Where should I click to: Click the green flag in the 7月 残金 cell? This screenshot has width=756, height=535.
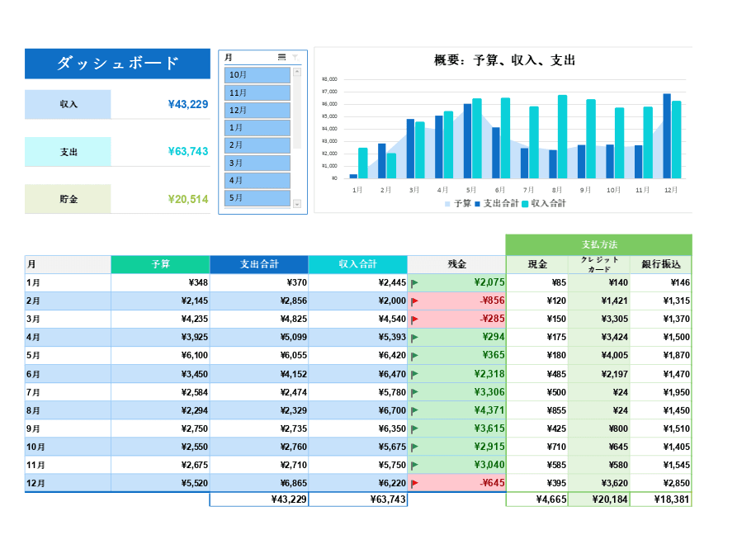[414, 392]
